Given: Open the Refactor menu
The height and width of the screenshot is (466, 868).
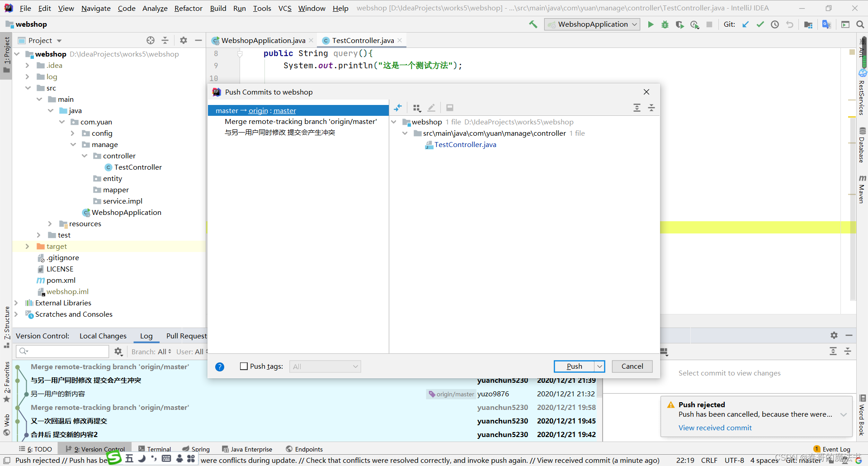Looking at the screenshot, I should (x=189, y=8).
